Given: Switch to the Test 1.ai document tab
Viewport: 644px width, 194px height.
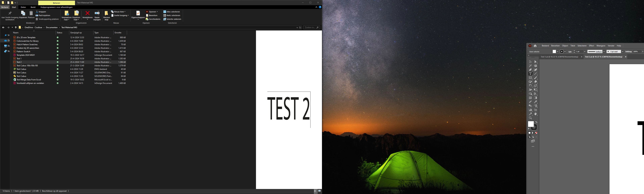Looking at the screenshot, I should click(x=559, y=57).
